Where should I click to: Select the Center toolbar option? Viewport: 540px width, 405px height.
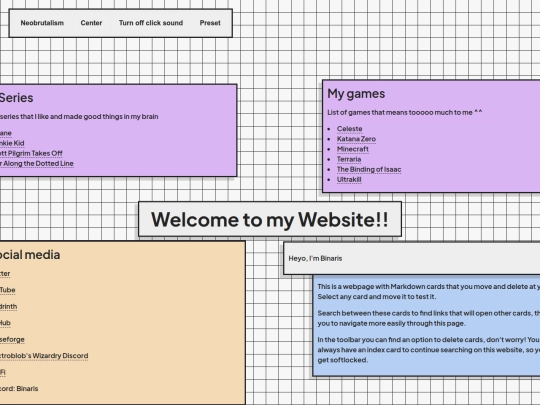coord(91,23)
